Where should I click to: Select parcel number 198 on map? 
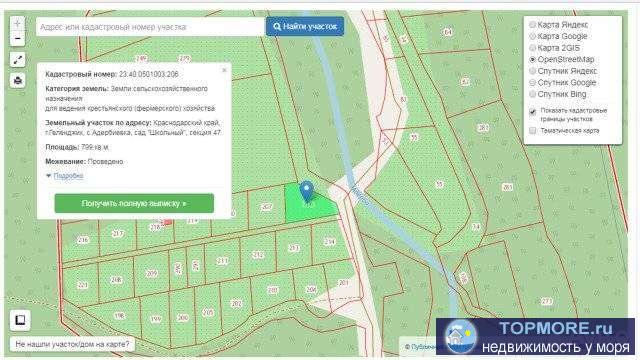(119, 316)
